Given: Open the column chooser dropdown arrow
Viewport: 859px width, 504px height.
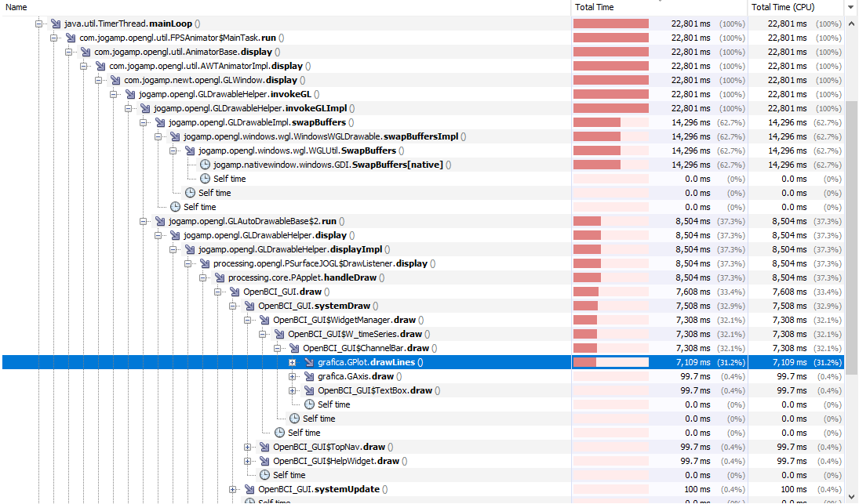Looking at the screenshot, I should (851, 7).
